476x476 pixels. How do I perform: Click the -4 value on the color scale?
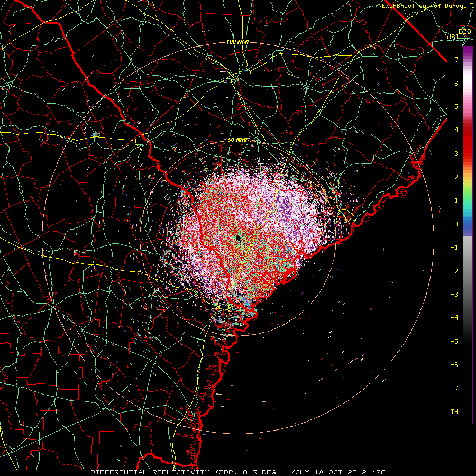(x=454, y=318)
